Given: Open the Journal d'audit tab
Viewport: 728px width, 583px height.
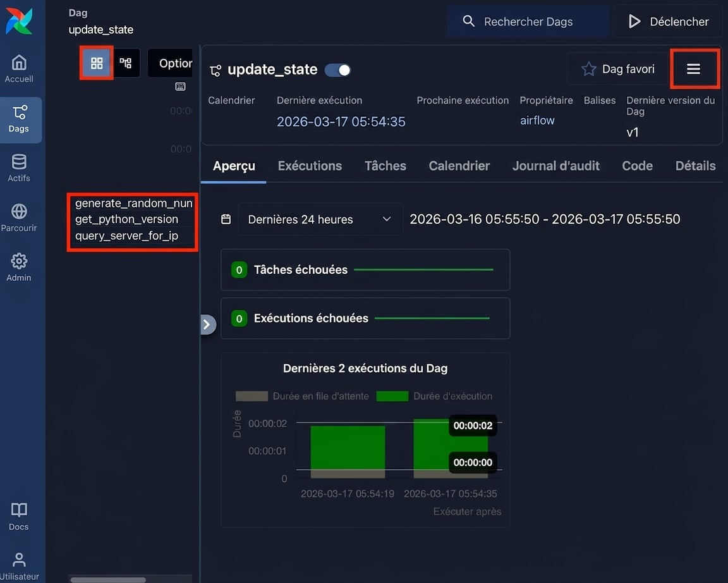Looking at the screenshot, I should (x=555, y=166).
